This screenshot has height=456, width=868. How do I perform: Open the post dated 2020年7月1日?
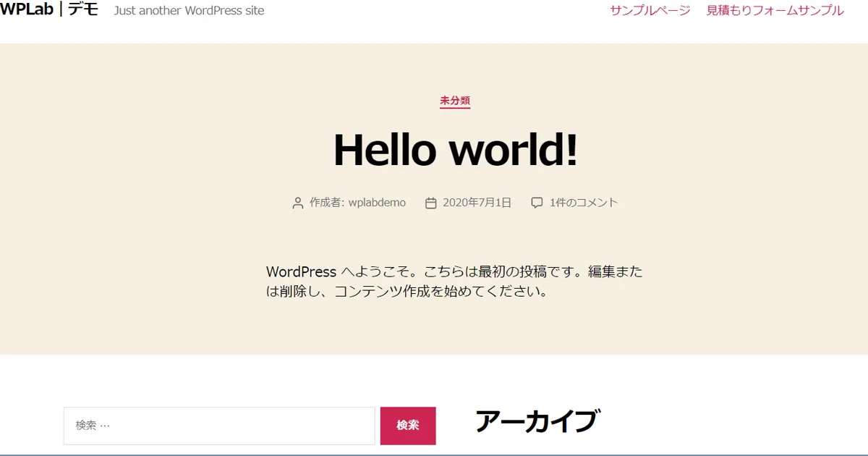coord(477,203)
